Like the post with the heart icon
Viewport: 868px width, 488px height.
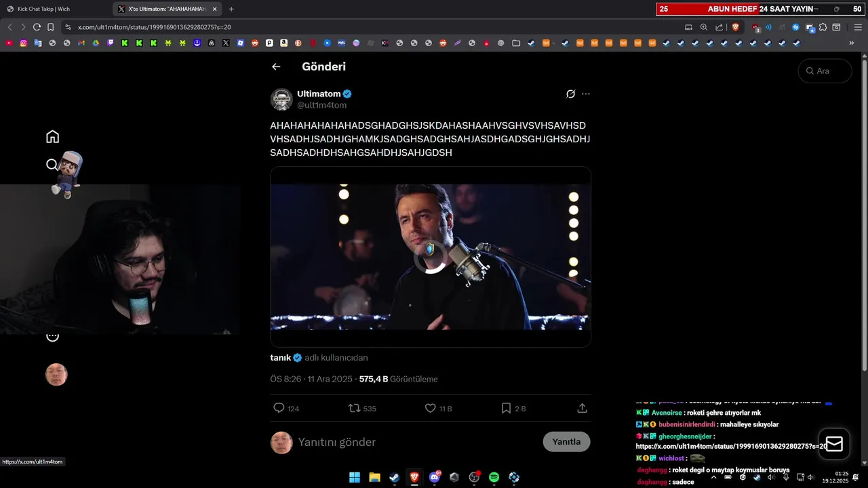click(x=430, y=408)
